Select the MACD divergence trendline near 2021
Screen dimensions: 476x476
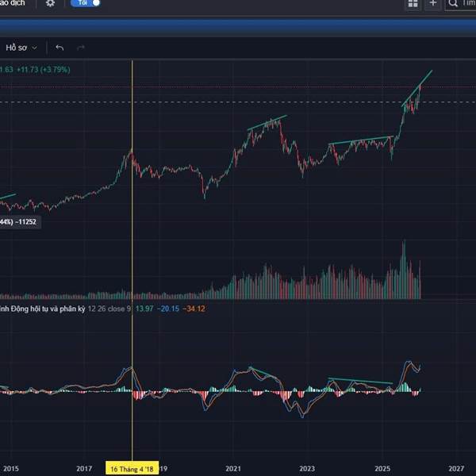tap(263, 373)
